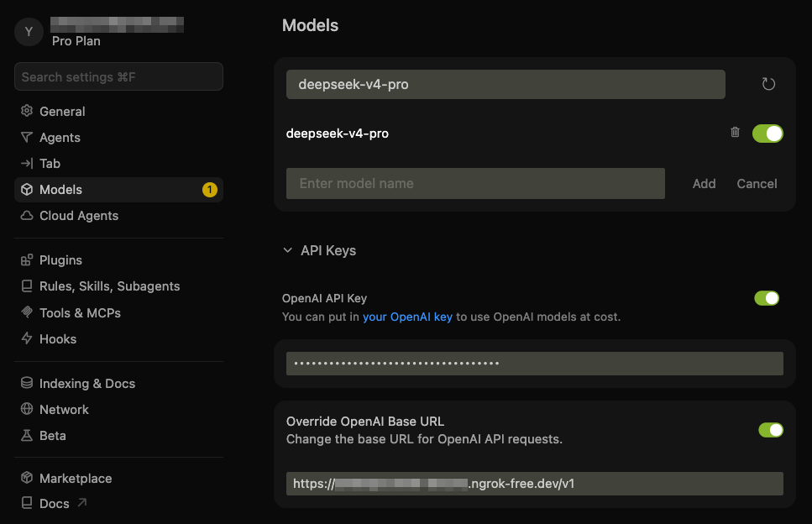Click the Beta flask icon
The height and width of the screenshot is (524, 812).
pos(27,436)
